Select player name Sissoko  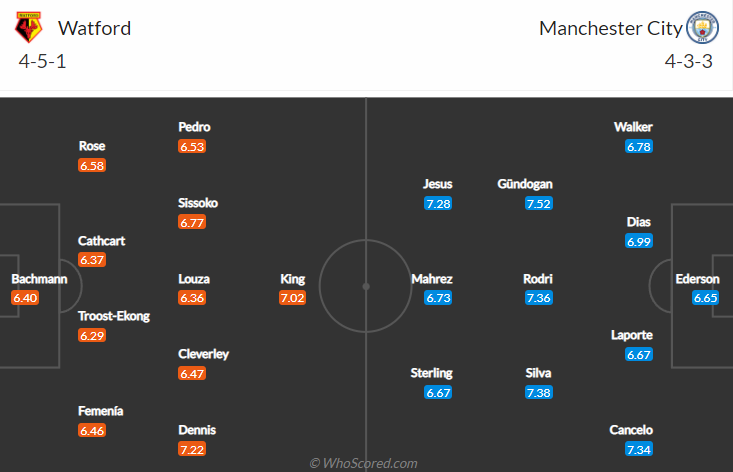tap(198, 203)
